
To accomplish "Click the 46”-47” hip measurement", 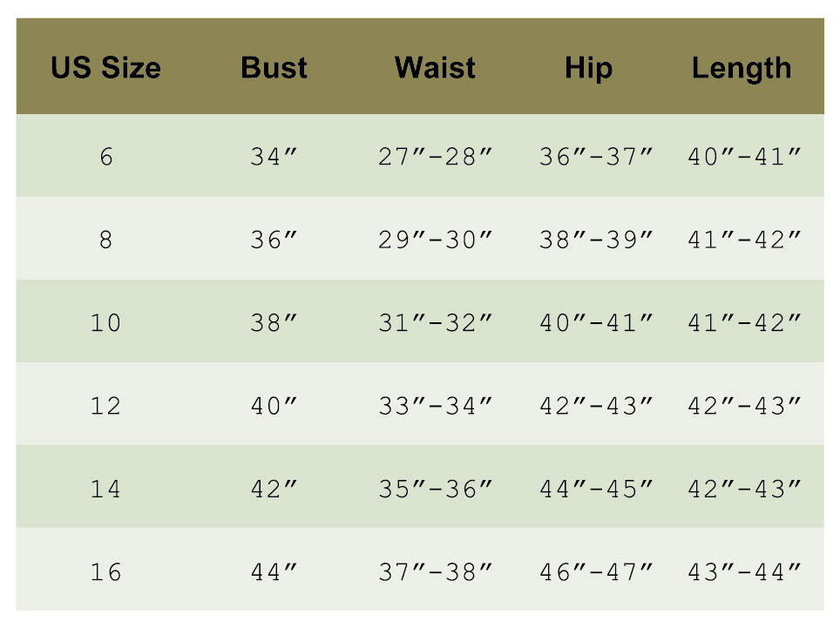I will (596, 572).
